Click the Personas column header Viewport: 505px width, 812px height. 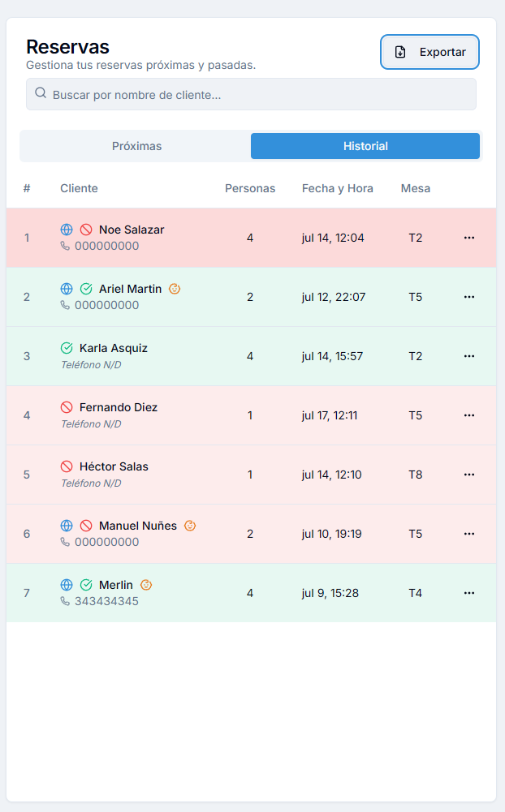pyautogui.click(x=250, y=188)
